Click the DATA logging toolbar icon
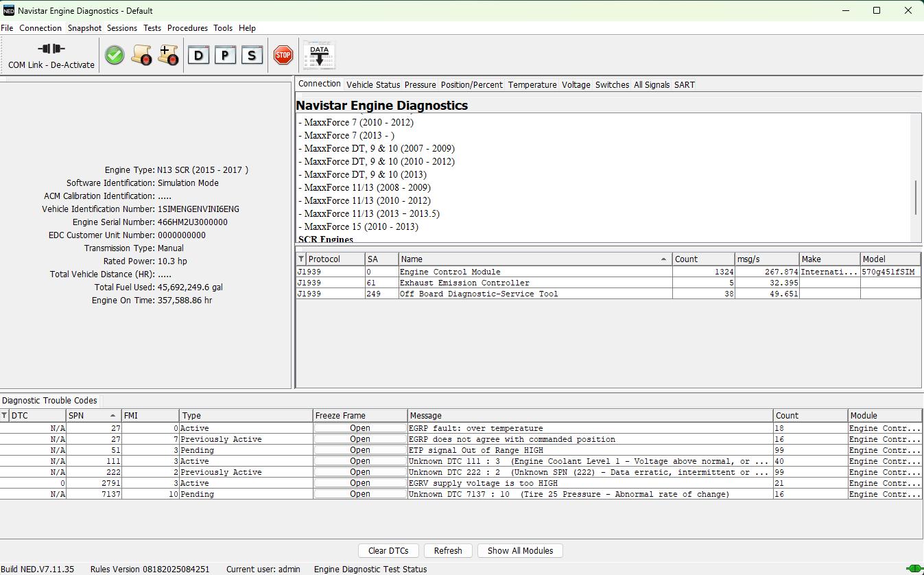The height and width of the screenshot is (575, 924). click(318, 54)
